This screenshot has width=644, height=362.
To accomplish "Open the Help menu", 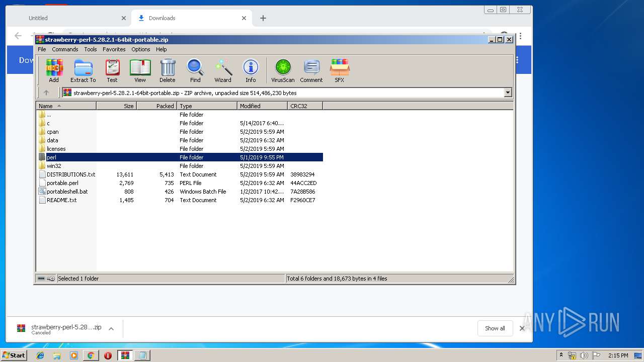I will tap(161, 49).
